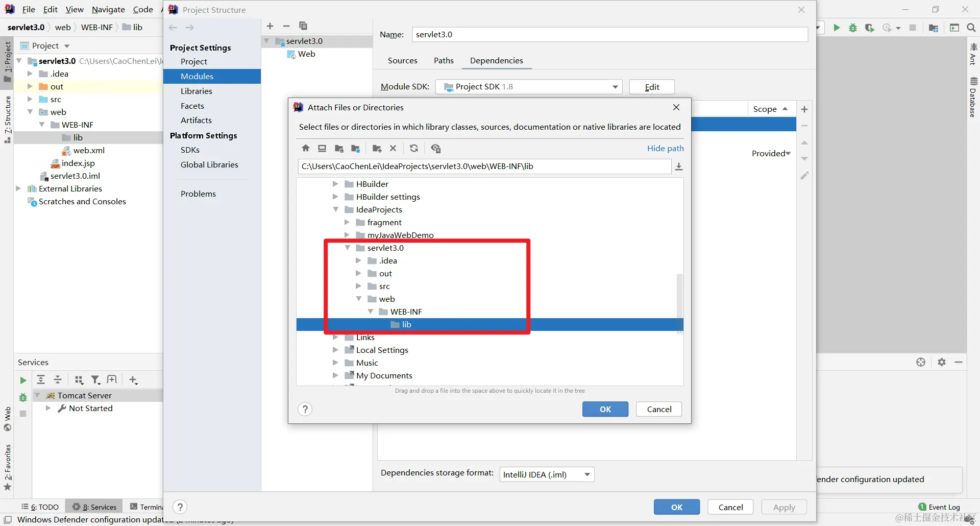The image size is (980, 526).
Task: Run the application from main toolbar
Action: (x=837, y=28)
